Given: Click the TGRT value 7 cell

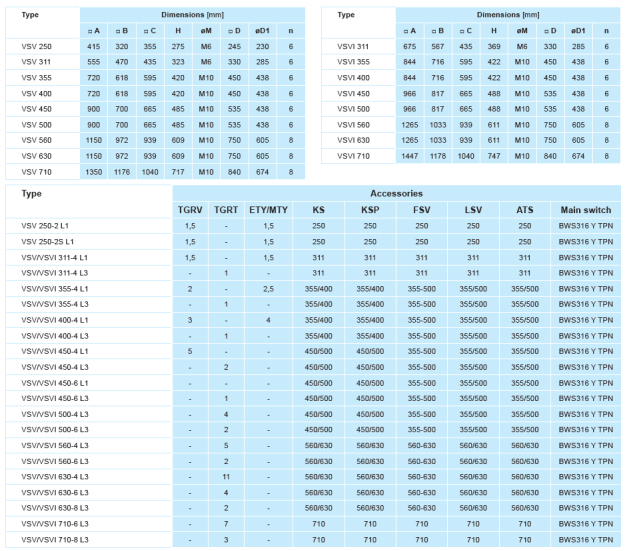Looking at the screenshot, I should tap(226, 524).
